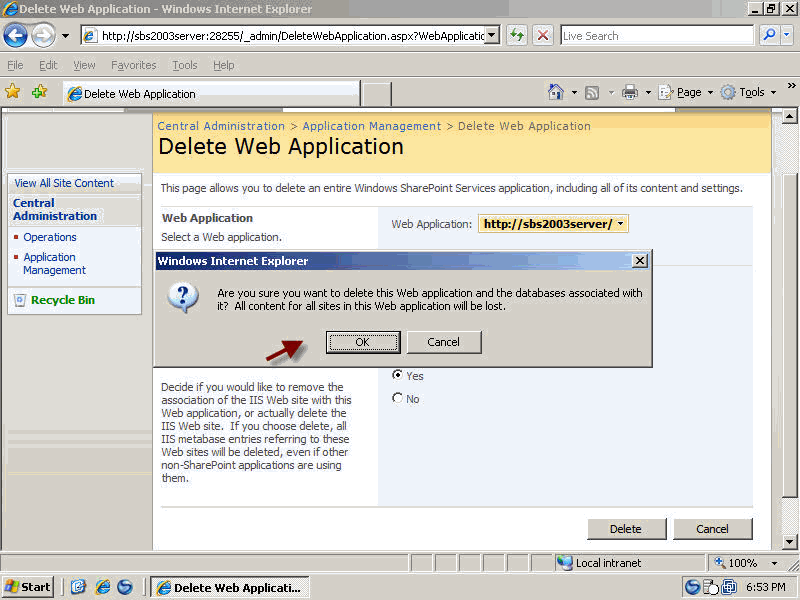Click the scrollbar down arrow
Image resolution: width=800 pixels, height=600 pixels.
(x=789, y=542)
